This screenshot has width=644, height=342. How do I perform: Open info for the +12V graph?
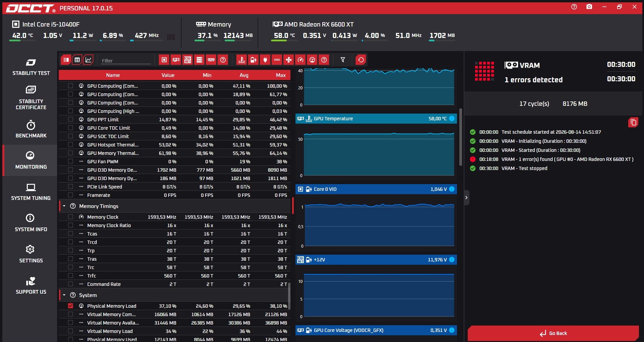click(452, 260)
